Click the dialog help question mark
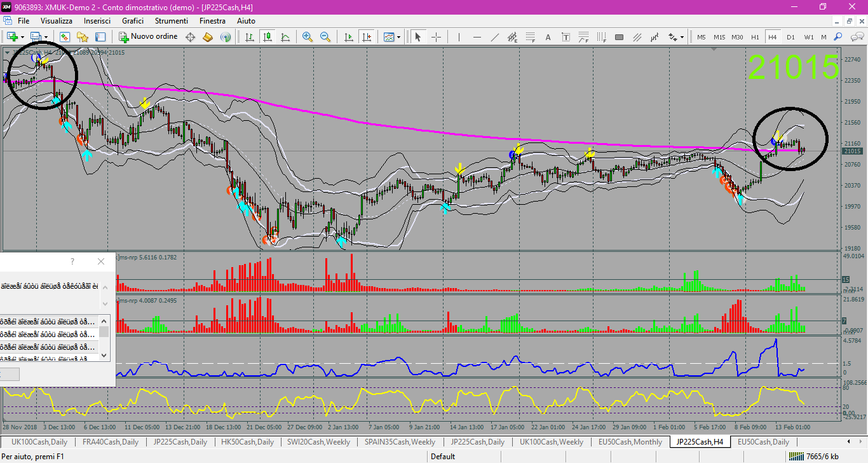Screen dimensions: 868x463 click(x=72, y=261)
